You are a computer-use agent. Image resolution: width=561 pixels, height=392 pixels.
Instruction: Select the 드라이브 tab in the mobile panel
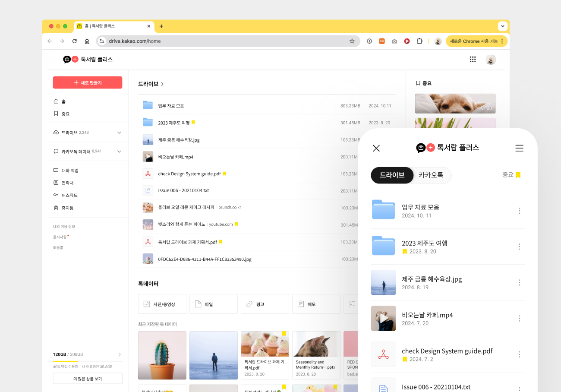pyautogui.click(x=392, y=175)
